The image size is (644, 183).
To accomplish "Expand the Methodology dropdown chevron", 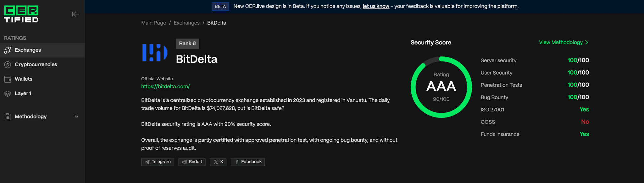I will [76, 117].
